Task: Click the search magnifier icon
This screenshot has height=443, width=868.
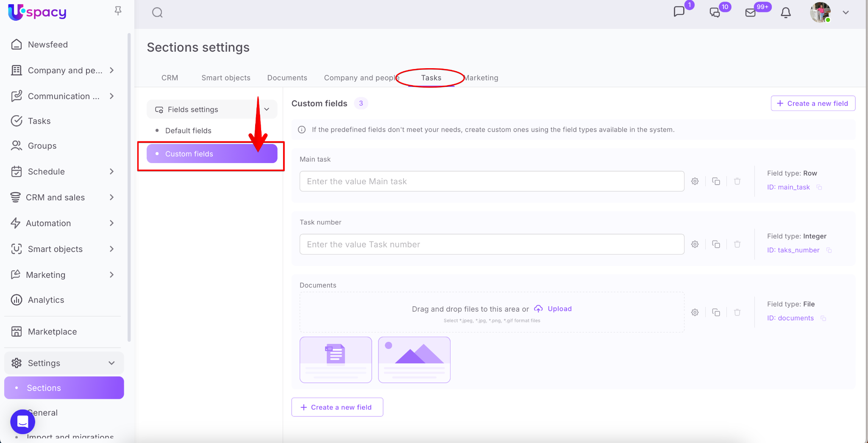Action: coord(157,13)
